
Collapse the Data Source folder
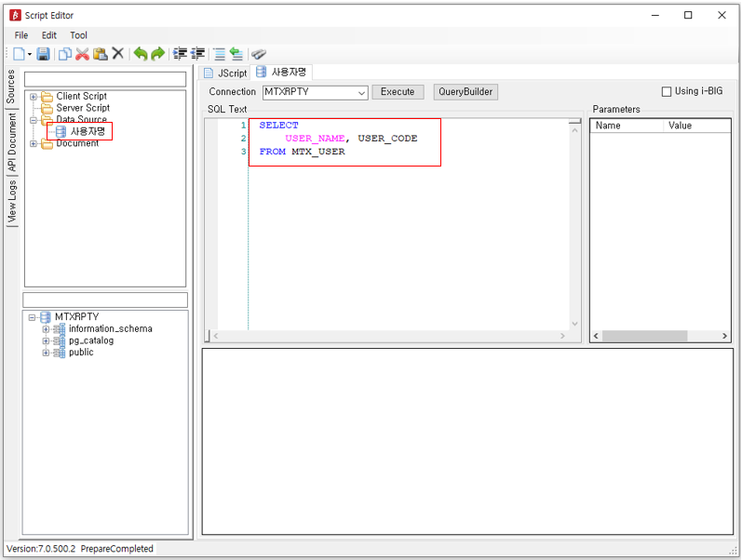tap(34, 120)
